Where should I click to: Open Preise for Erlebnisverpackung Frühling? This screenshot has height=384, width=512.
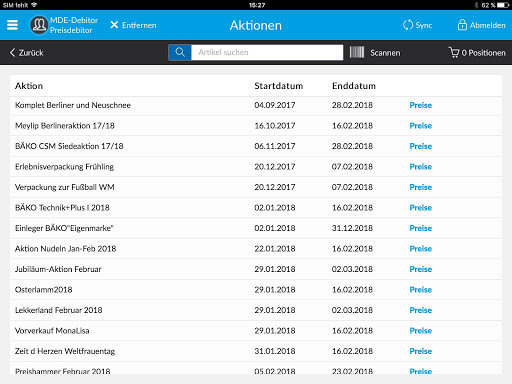421,167
